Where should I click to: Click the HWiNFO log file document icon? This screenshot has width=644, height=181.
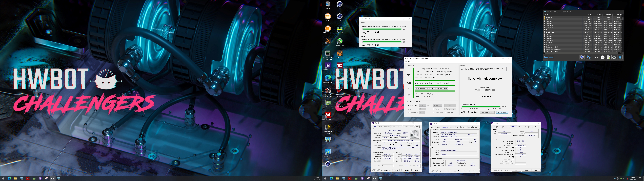[x=608, y=57]
